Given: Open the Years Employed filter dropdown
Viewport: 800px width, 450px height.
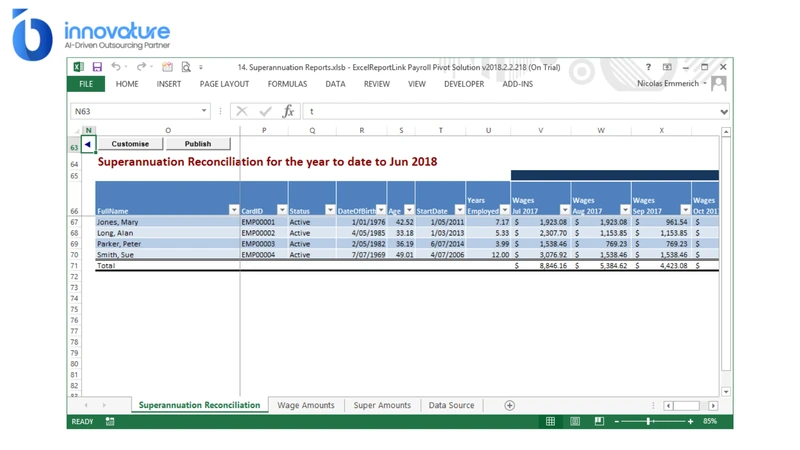Looking at the screenshot, I should click(x=505, y=210).
